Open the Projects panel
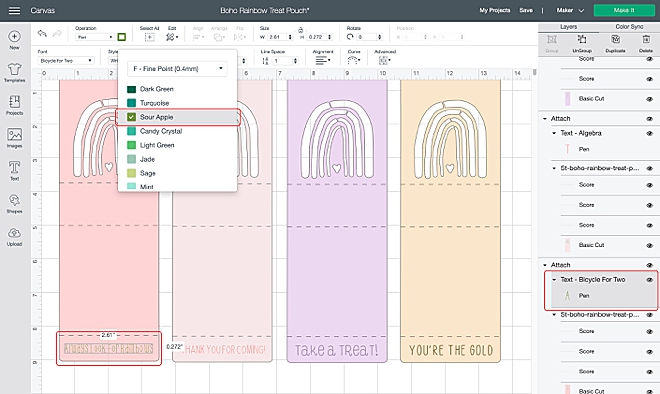Screen dimensions: 660x394 [x=14, y=101]
